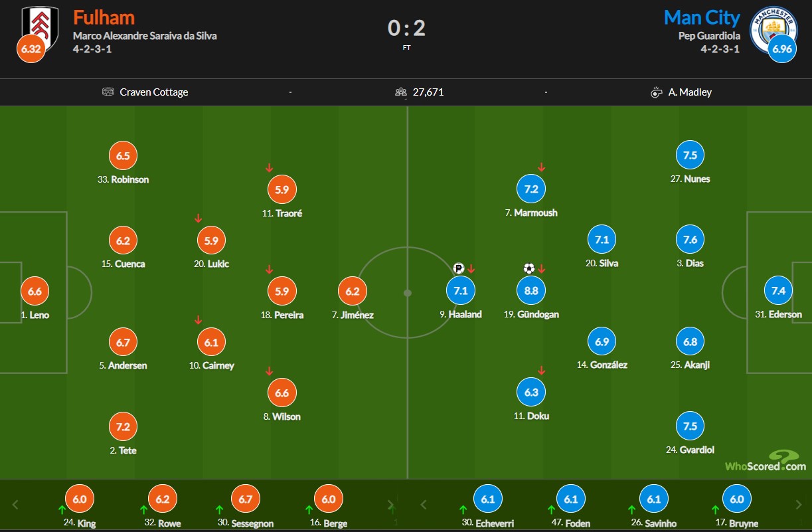Select substitute Sessegnon's 6.7 rating
Screen dimensions: 812x532
click(246, 499)
